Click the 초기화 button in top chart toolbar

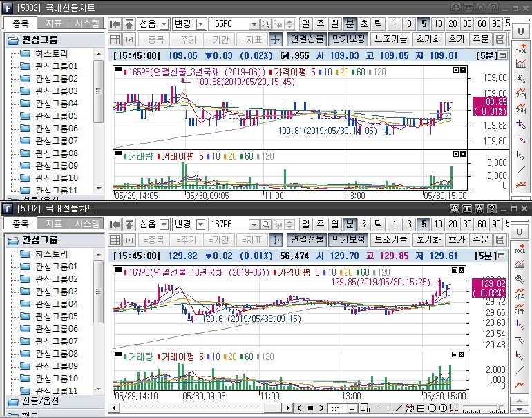click(428, 39)
